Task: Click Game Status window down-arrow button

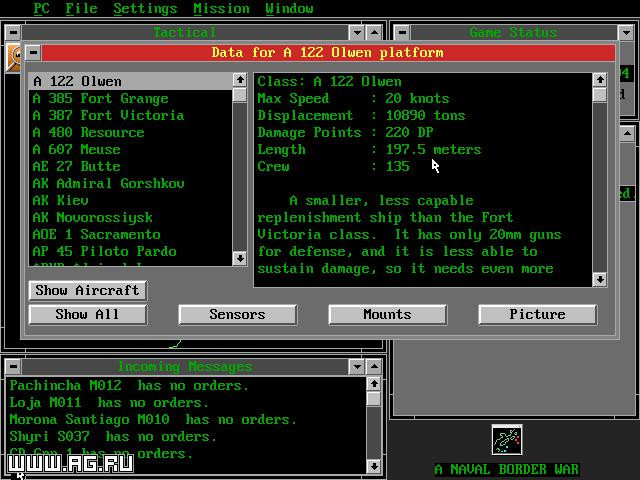Action: pyautogui.click(x=626, y=32)
